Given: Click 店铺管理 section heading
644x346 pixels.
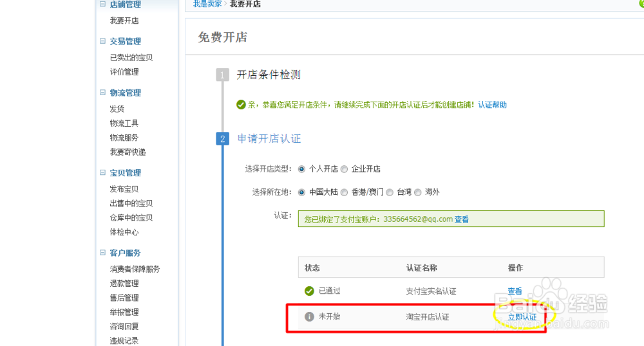Looking at the screenshot, I should 126,5.
